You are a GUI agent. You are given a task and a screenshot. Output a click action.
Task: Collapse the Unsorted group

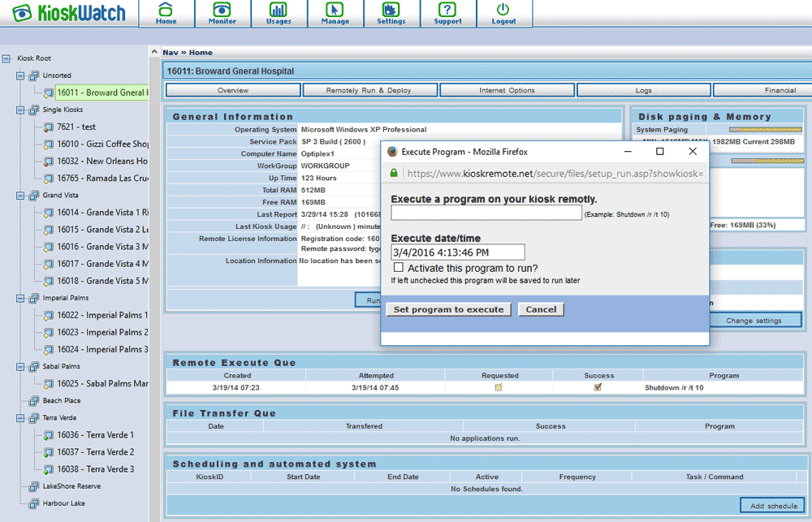[x=20, y=75]
